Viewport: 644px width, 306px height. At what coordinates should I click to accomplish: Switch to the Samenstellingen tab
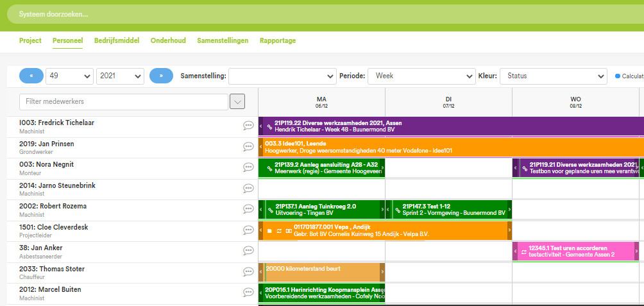tap(223, 40)
